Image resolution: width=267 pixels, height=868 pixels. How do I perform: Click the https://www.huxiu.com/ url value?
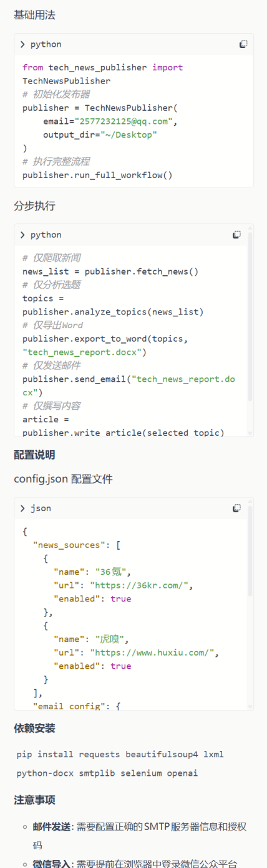point(152,653)
